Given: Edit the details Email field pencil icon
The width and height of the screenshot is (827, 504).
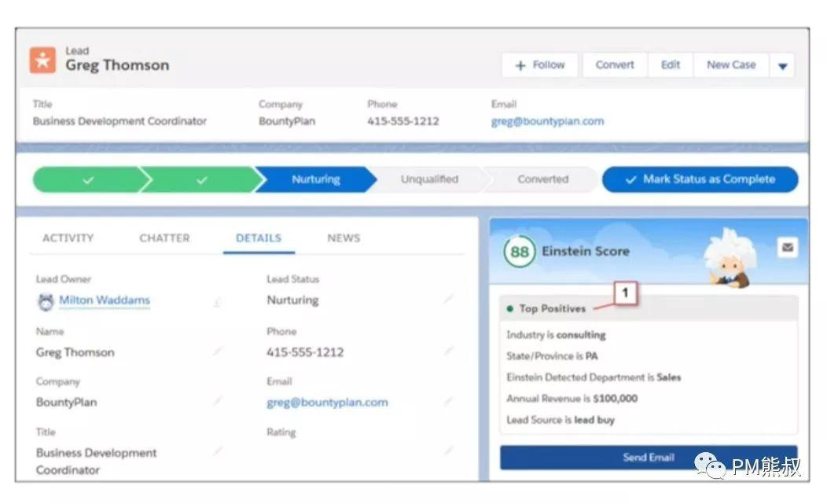Looking at the screenshot, I should click(448, 401).
